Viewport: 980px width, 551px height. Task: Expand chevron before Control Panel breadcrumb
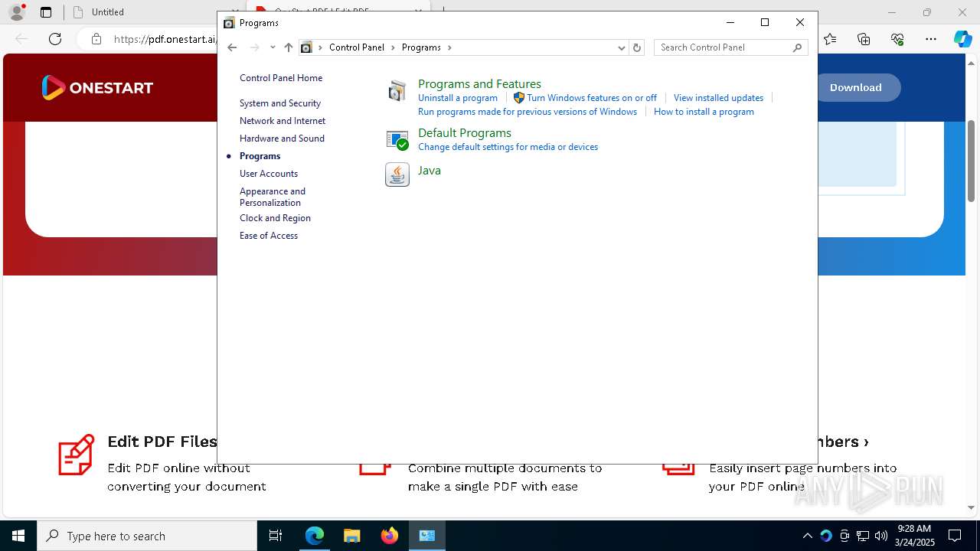(x=321, y=47)
